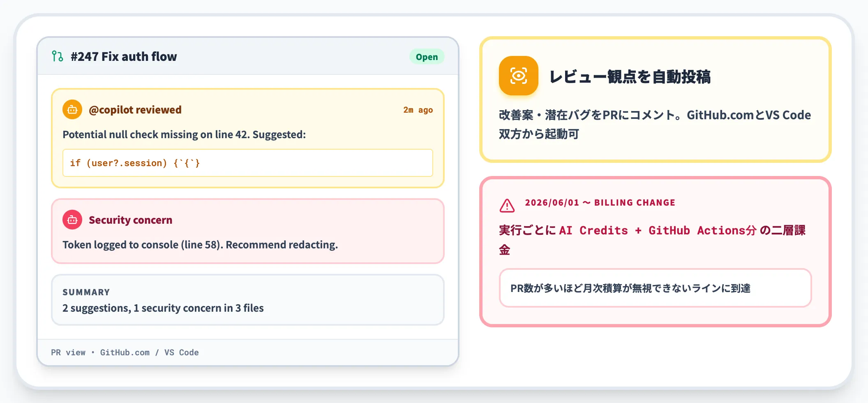
Task: Click 'Token logged to console (line 58)' text
Action: coord(143,245)
